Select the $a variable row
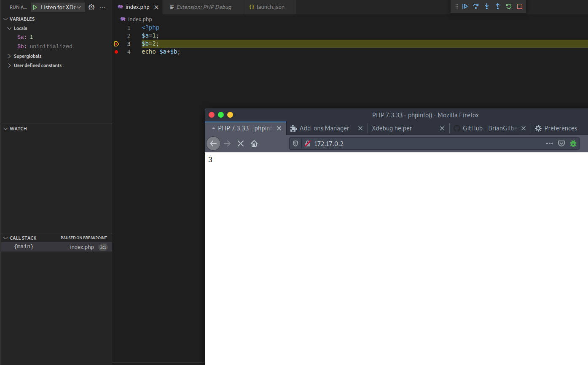Viewport: 588px width, 365px height. tap(56, 37)
